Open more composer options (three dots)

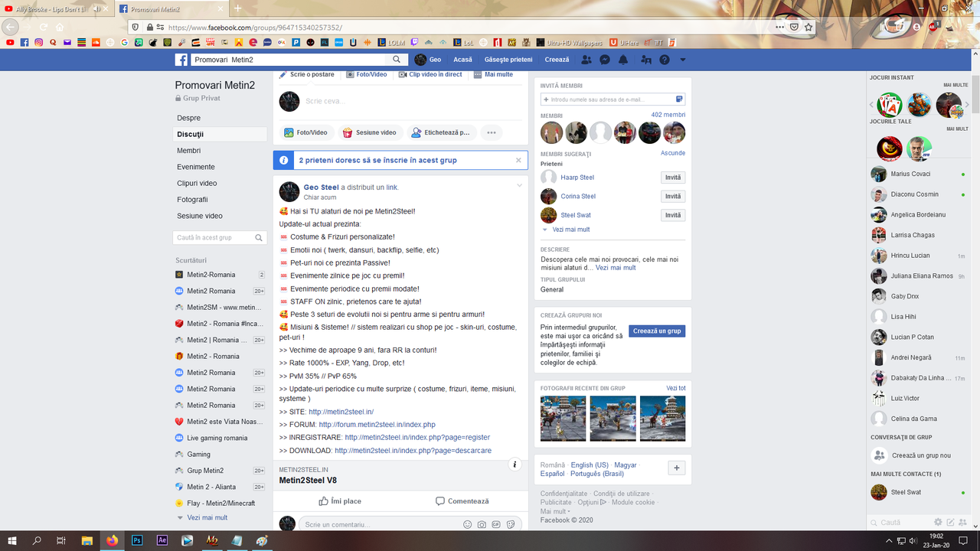coord(492,132)
